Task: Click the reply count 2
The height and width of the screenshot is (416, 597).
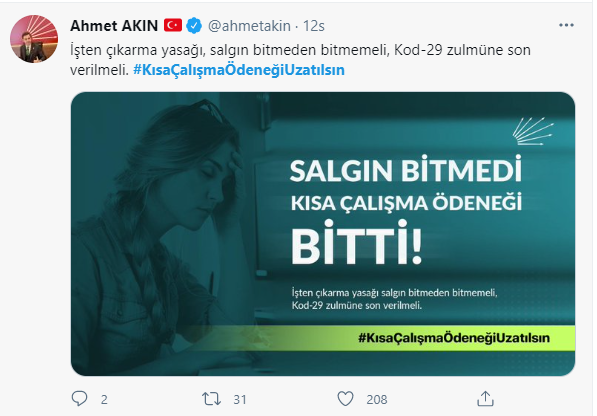Action: point(104,400)
